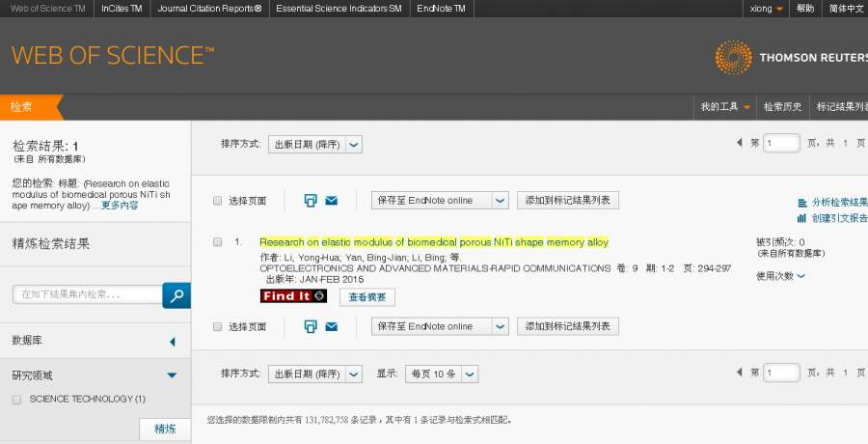The image size is (868, 444).
Task: Open the xiong user account menu
Action: pyautogui.click(x=766, y=9)
